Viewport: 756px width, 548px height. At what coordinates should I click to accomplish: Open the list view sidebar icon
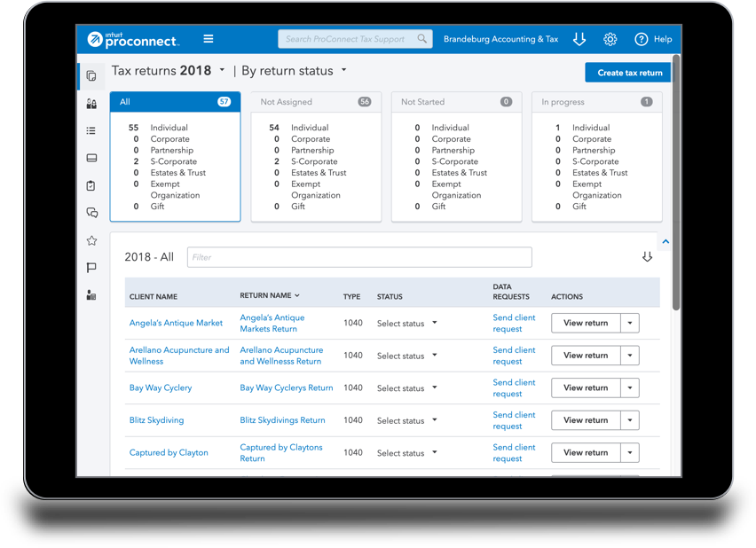pos(91,130)
